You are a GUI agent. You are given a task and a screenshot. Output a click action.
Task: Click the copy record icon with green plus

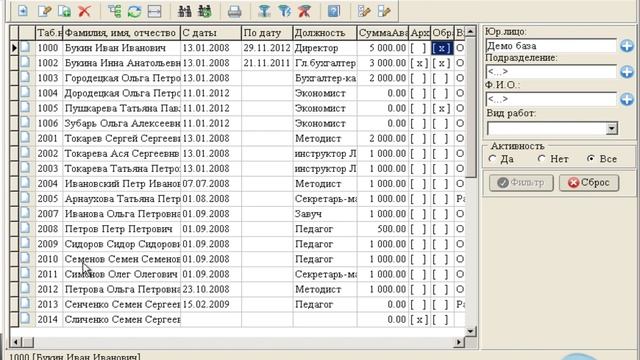coord(64,11)
